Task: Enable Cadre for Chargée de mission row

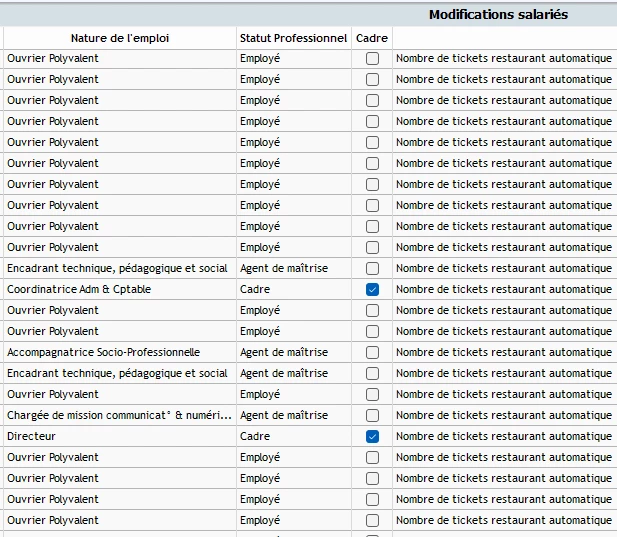Action: [x=372, y=415]
